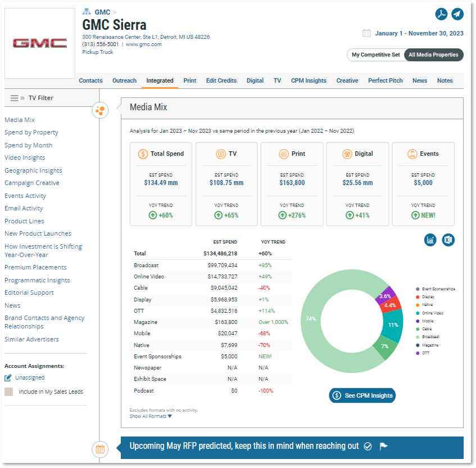This screenshot has height=468, width=476.
Task: Click the GMC breadcrumb link
Action: (102, 12)
